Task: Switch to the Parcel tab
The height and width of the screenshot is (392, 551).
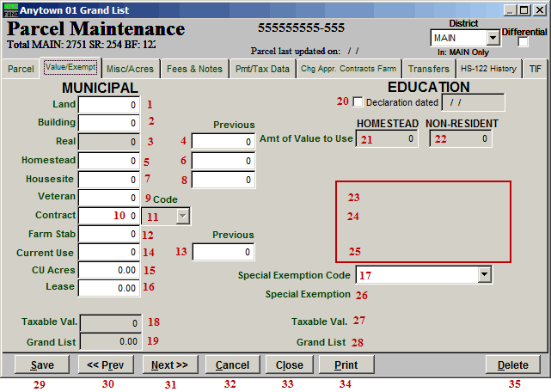Action: pyautogui.click(x=21, y=69)
